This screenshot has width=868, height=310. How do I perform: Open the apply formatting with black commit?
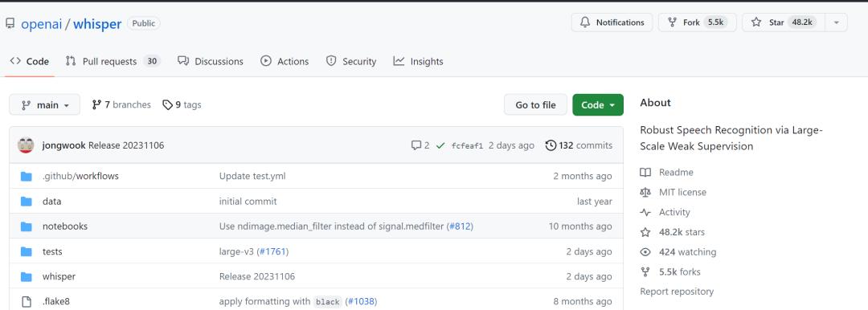(x=280, y=302)
